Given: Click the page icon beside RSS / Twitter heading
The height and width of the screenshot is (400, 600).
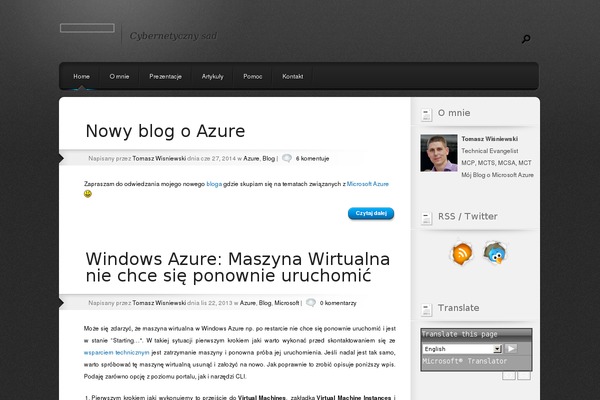Looking at the screenshot, I should click(x=426, y=218).
